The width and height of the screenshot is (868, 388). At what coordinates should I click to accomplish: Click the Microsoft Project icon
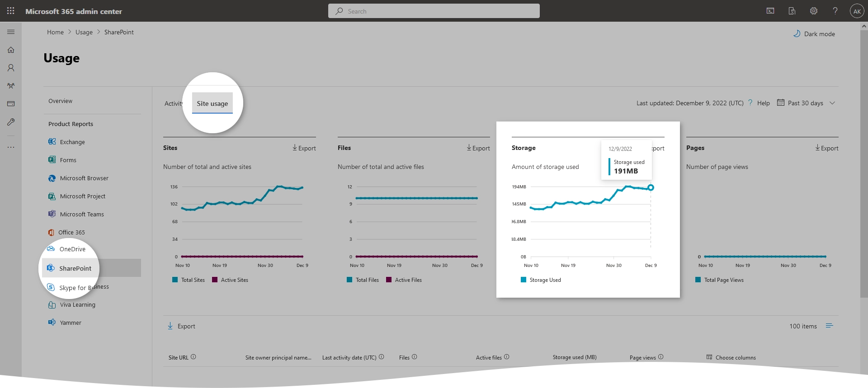pos(52,196)
